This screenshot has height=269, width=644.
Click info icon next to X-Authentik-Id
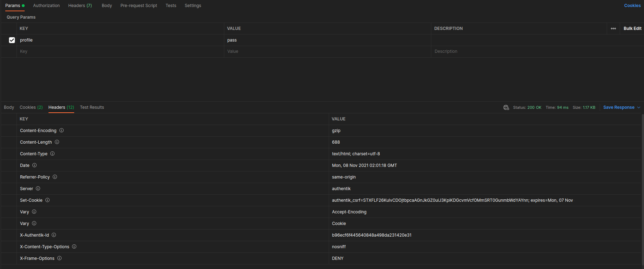tap(54, 235)
